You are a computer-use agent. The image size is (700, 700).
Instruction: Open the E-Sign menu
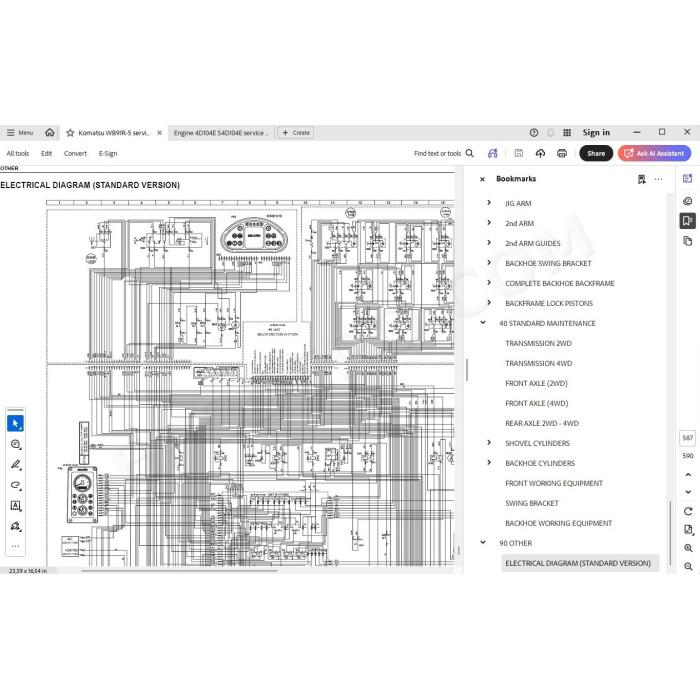(x=108, y=153)
